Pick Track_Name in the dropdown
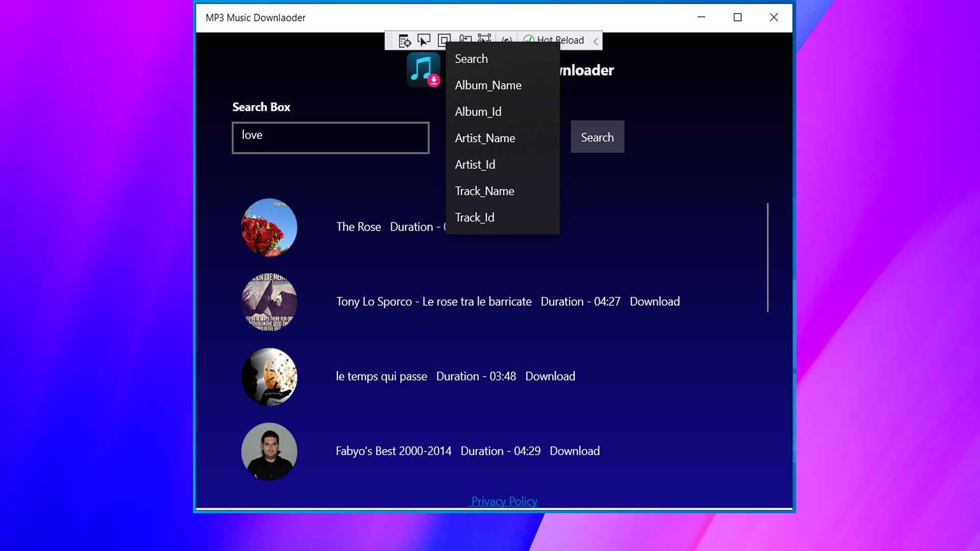The image size is (980, 551). pos(484,191)
